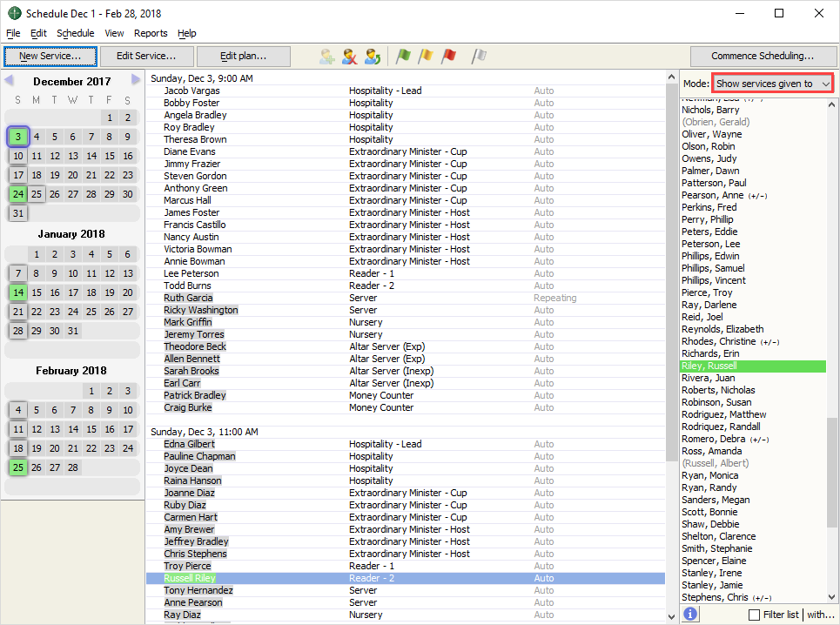Image resolution: width=840 pixels, height=625 pixels.
Task: Go to previous month with left arrow
Action: [9, 81]
